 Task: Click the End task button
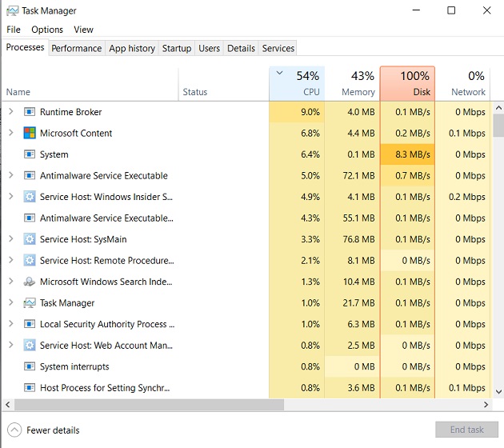466,430
